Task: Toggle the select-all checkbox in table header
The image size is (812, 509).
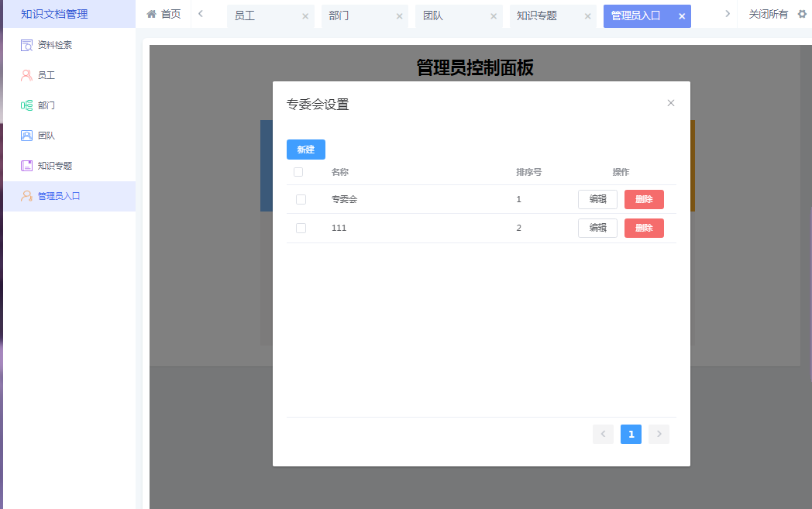Action: [299, 172]
